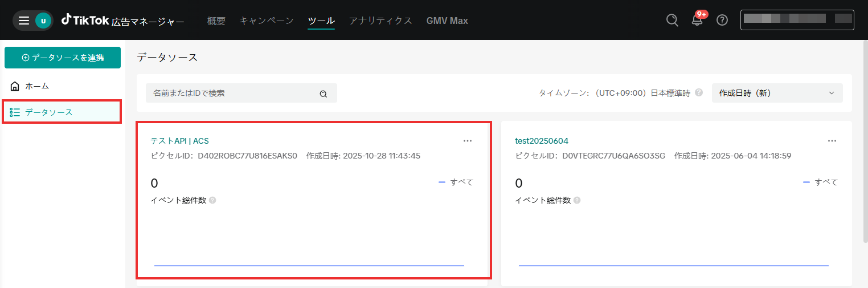Click the 9+ notification badge
868x288 pixels.
click(702, 14)
